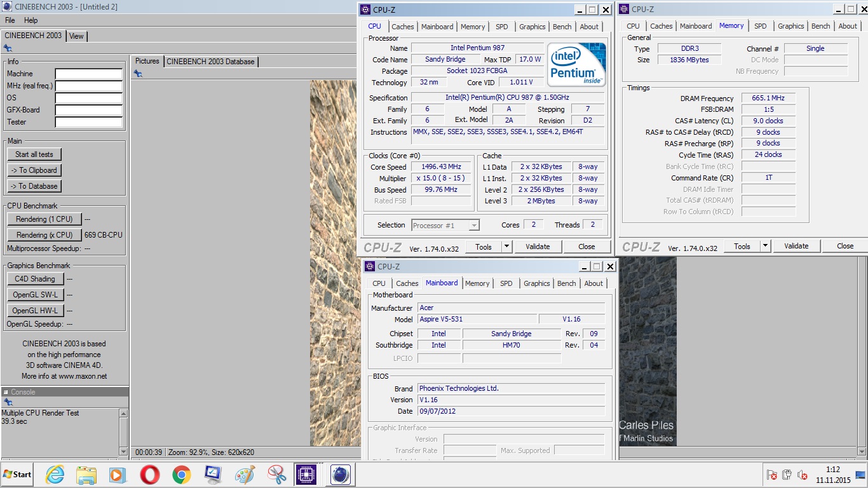
Task: Click the Intel Pentium inside logo
Action: [x=576, y=64]
